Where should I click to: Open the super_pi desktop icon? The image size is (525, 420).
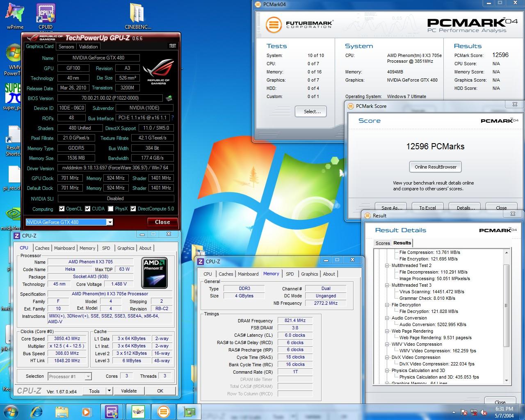click(13, 96)
